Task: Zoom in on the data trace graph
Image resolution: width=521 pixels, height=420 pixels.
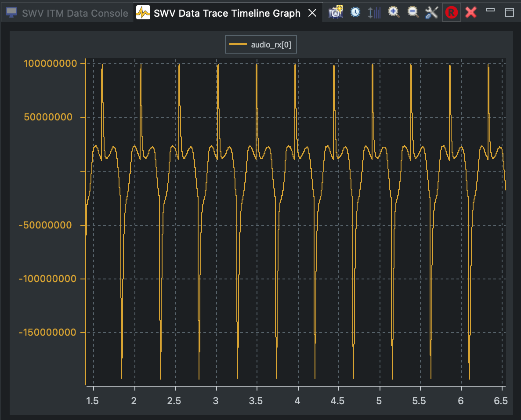Action: point(393,12)
